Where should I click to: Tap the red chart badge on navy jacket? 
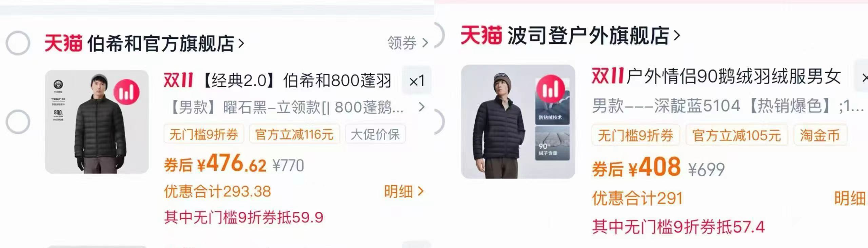[551, 89]
